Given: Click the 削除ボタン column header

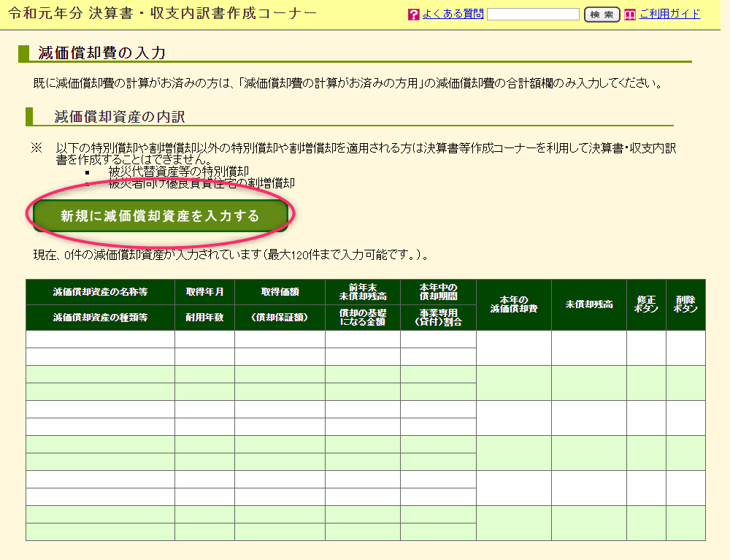Looking at the screenshot, I should pyautogui.click(x=685, y=304).
